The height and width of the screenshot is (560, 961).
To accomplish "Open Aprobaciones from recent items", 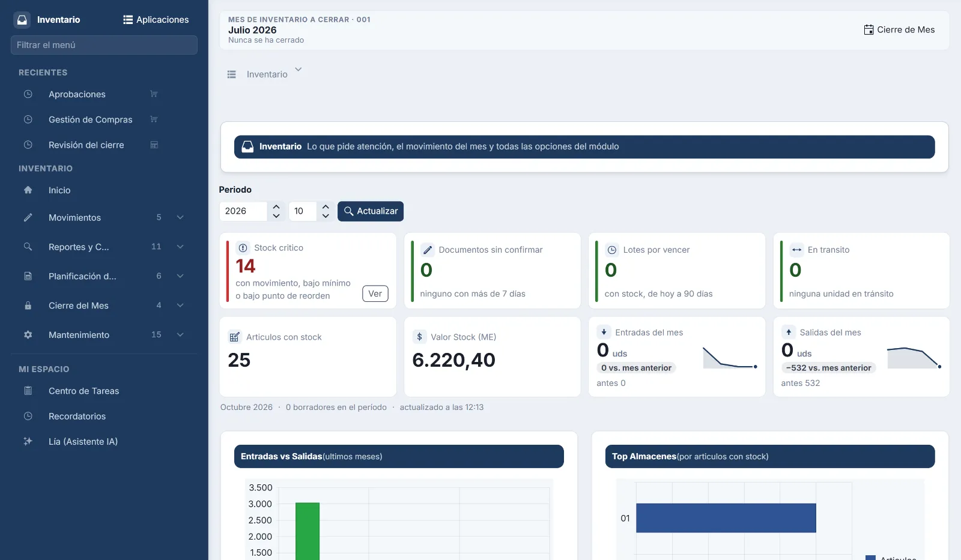I will 77,94.
